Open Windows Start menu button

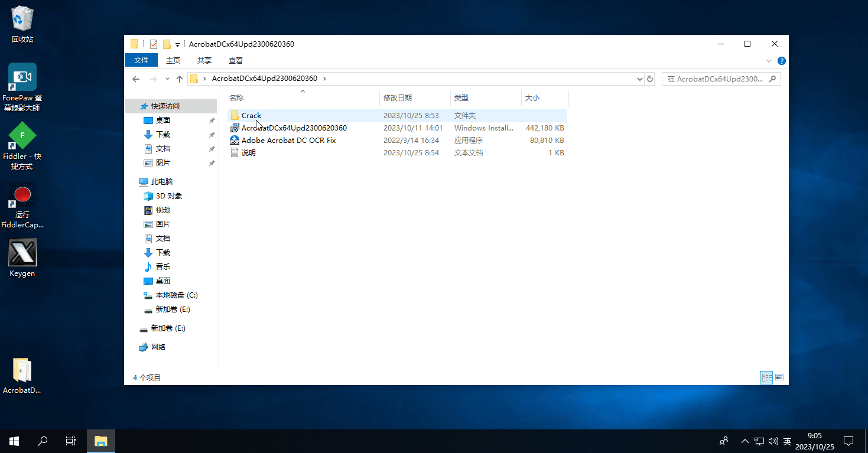(x=14, y=441)
